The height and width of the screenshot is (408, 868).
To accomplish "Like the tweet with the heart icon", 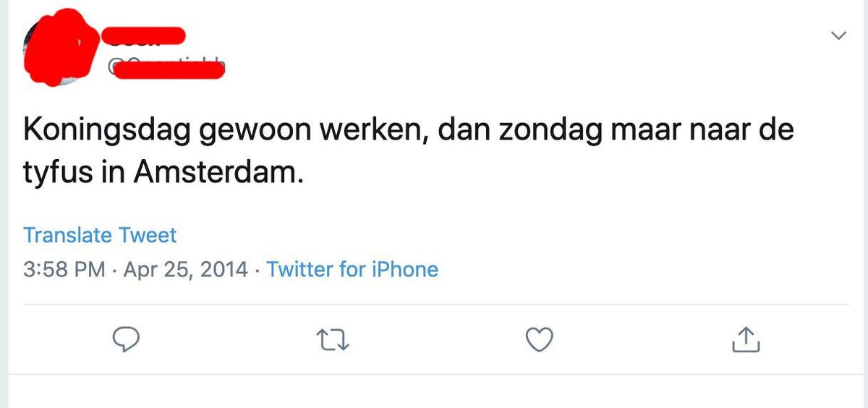I will point(540,339).
